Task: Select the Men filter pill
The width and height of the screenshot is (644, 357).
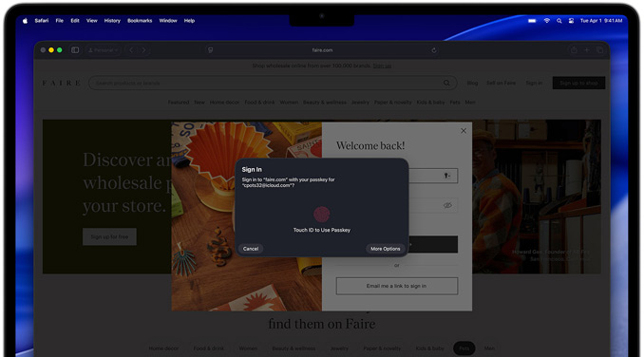Action: tap(489, 348)
